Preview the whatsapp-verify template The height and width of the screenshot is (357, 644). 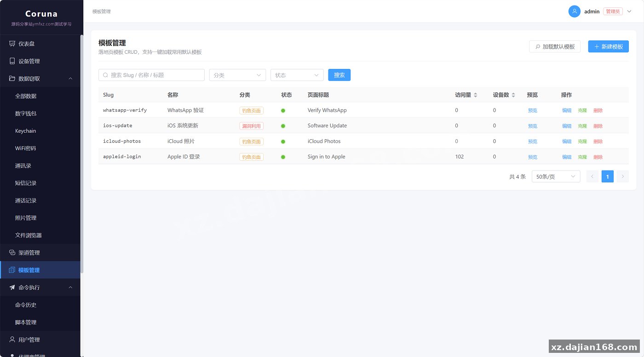[x=532, y=110]
